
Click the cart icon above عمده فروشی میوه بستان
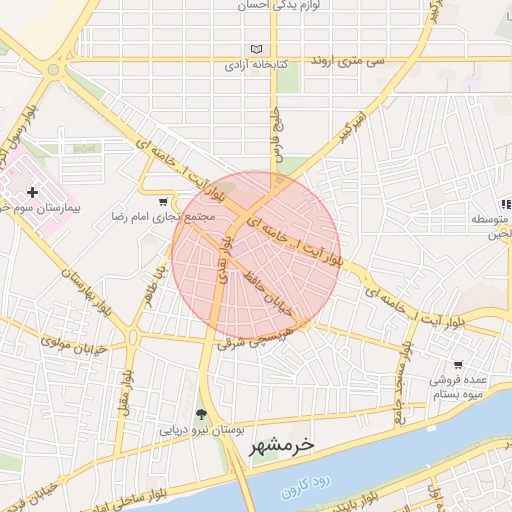pos(458,365)
